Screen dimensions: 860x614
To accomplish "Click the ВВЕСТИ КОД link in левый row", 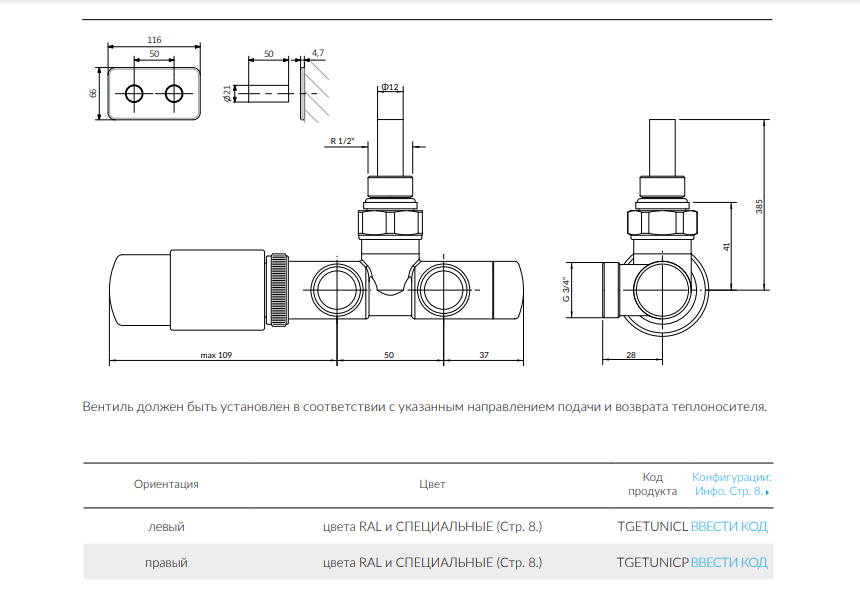I will click(x=729, y=526).
